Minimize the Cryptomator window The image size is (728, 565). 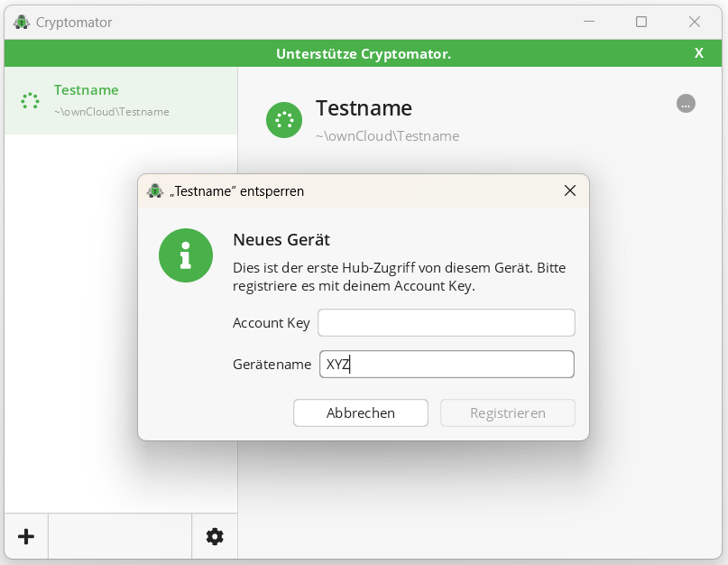(x=589, y=22)
